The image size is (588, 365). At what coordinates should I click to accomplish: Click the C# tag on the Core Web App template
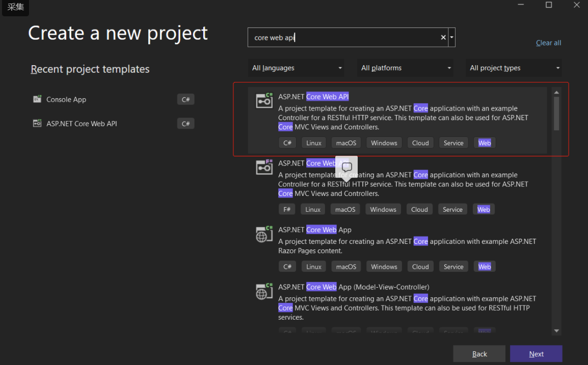(287, 266)
